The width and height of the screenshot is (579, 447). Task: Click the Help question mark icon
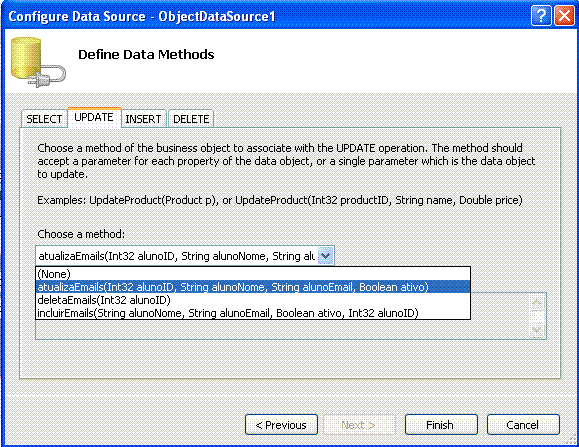click(541, 16)
